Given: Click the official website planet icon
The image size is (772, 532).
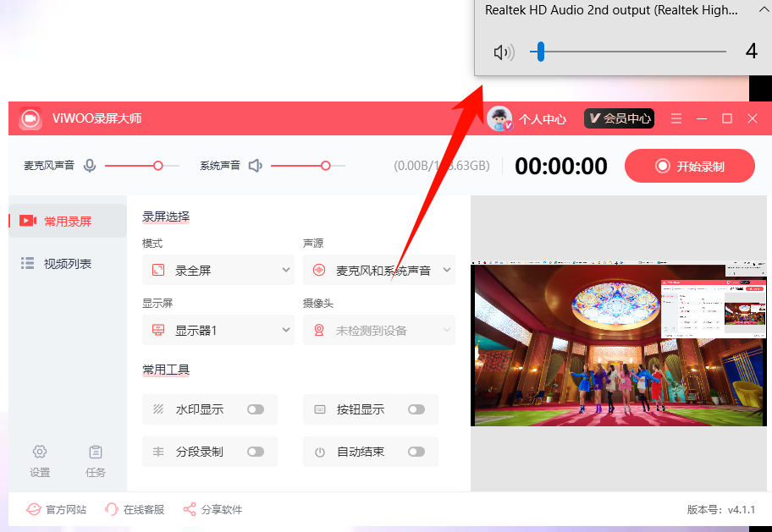Looking at the screenshot, I should pyautogui.click(x=34, y=509).
